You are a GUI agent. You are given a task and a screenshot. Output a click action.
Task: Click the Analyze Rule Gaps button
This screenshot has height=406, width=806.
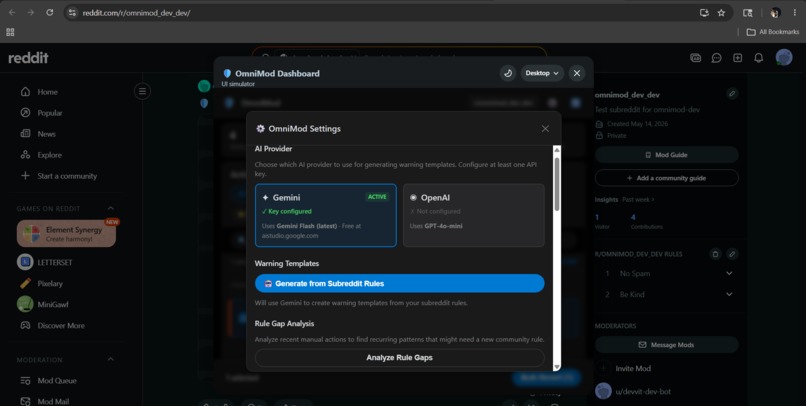click(399, 358)
